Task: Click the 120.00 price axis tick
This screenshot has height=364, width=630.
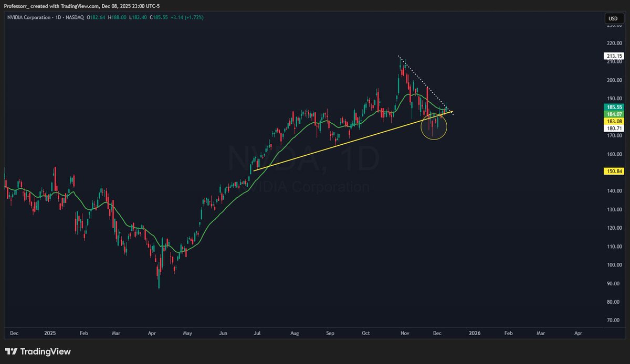Action: pos(614,228)
